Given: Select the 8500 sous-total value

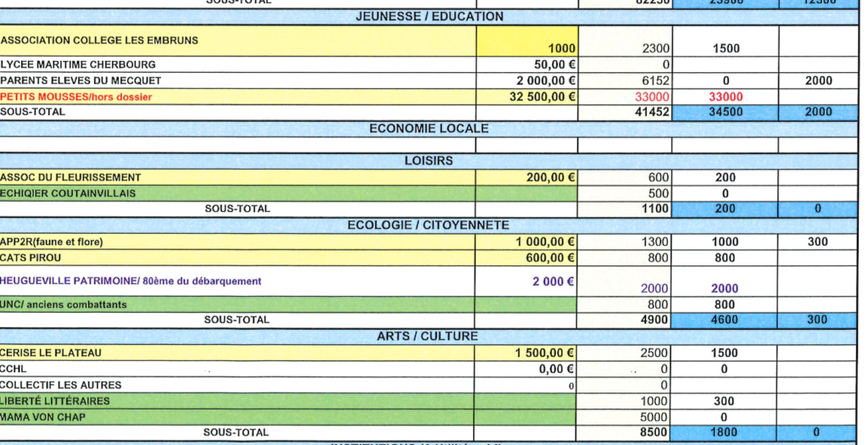Looking at the screenshot, I should coord(654,432).
